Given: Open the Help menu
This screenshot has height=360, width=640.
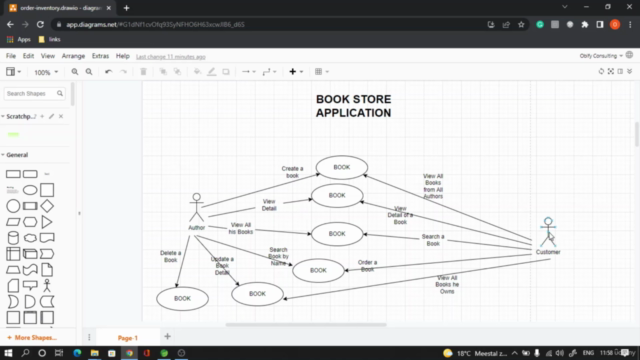Looking at the screenshot, I should (x=122, y=56).
